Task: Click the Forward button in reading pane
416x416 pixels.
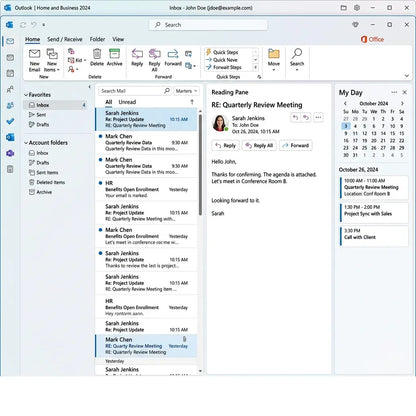Action: [x=296, y=145]
